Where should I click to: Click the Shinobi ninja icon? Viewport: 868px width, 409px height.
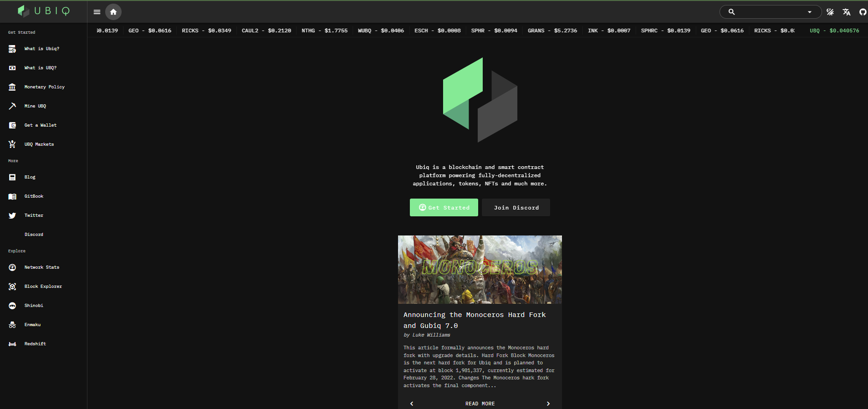click(x=12, y=306)
